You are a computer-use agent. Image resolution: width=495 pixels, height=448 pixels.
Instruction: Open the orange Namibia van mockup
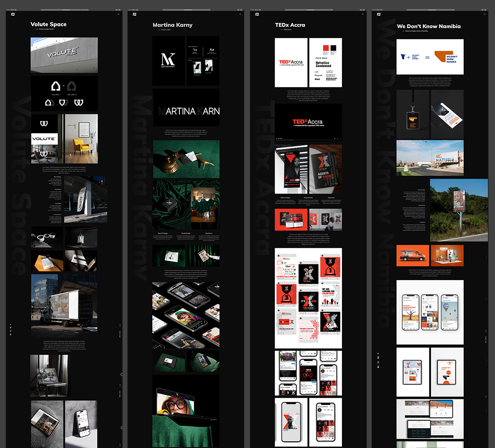click(x=412, y=255)
